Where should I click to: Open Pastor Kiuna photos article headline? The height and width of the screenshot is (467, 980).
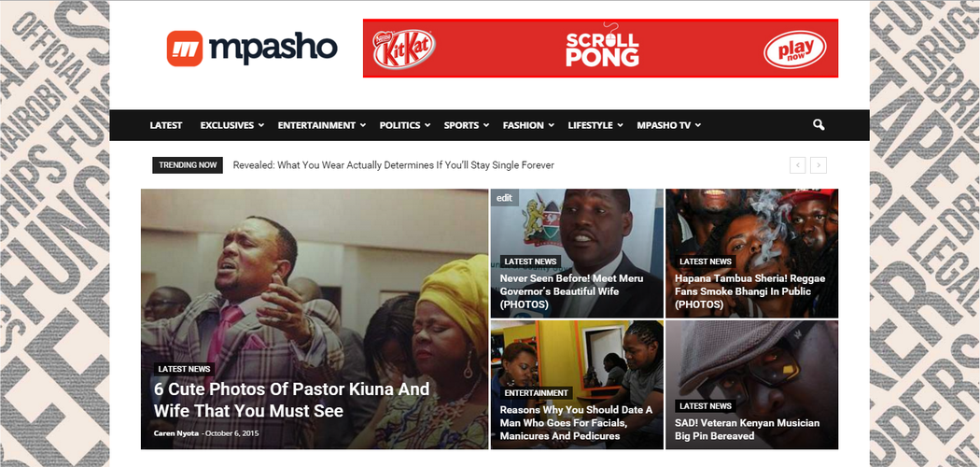[292, 400]
